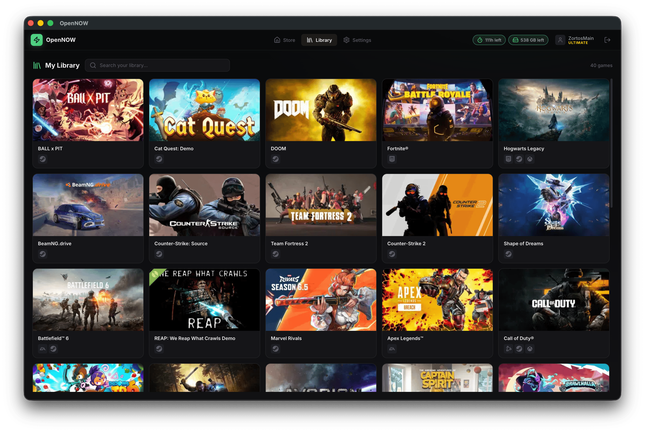Open the Cat Quest cover art
Viewport: 645px width, 432px height.
204,110
